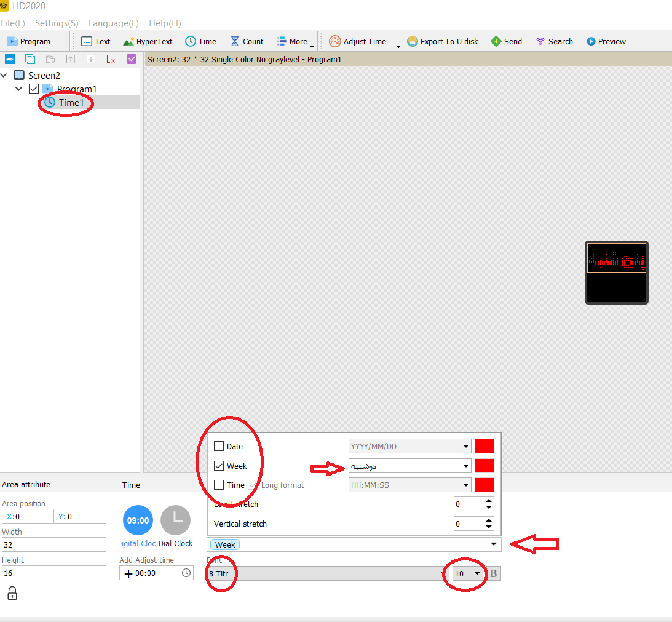Image resolution: width=672 pixels, height=622 pixels.
Task: Open the Preview play icon
Action: pyautogui.click(x=591, y=41)
